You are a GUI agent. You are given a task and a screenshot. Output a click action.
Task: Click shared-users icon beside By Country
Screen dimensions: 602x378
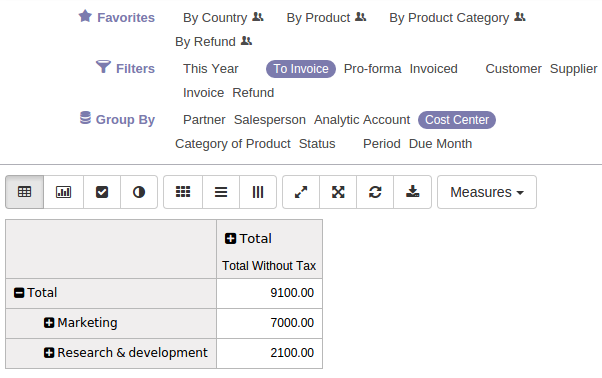(x=258, y=17)
